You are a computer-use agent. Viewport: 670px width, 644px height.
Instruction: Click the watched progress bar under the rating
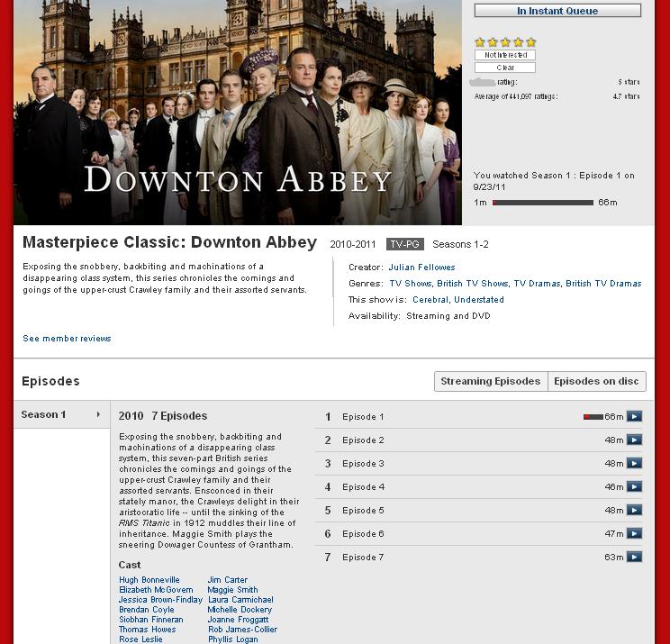[542, 203]
